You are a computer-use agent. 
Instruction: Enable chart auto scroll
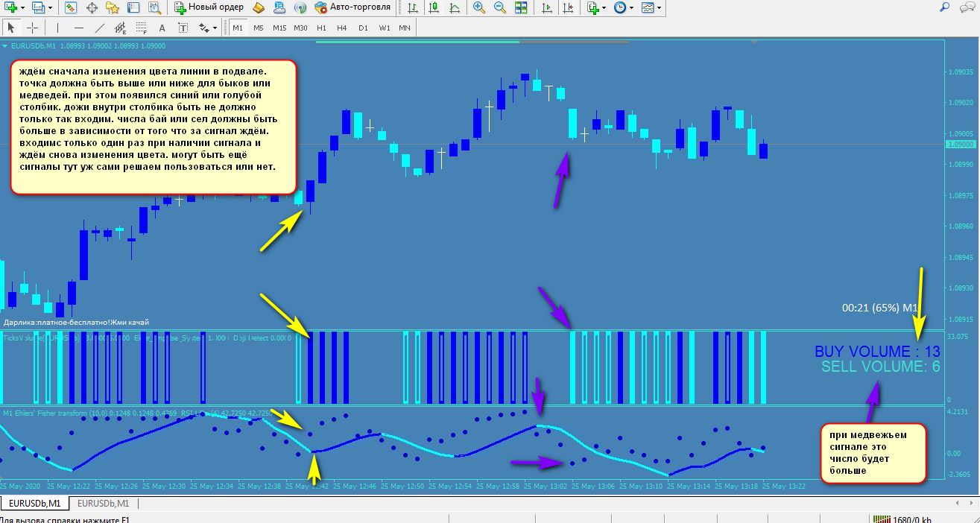(x=546, y=7)
